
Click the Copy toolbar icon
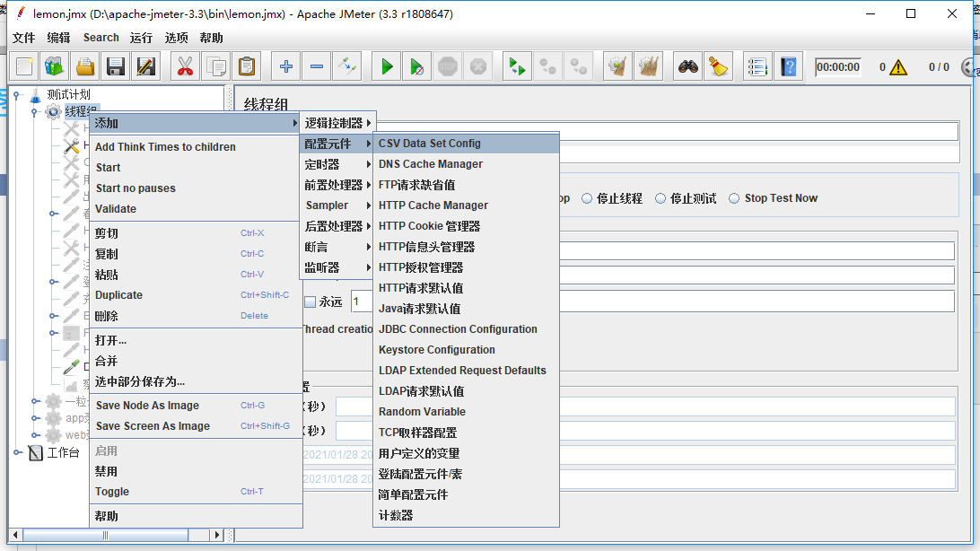click(x=216, y=66)
